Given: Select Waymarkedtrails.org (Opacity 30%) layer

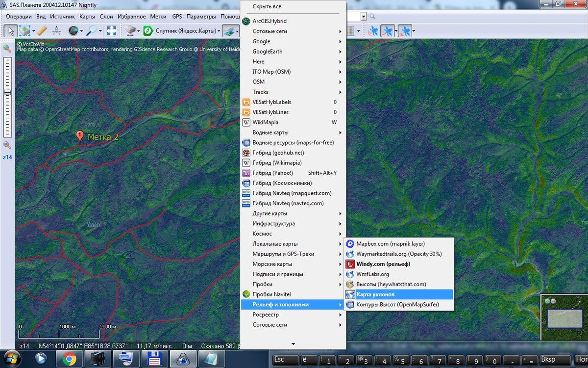Looking at the screenshot, I should (x=399, y=254).
